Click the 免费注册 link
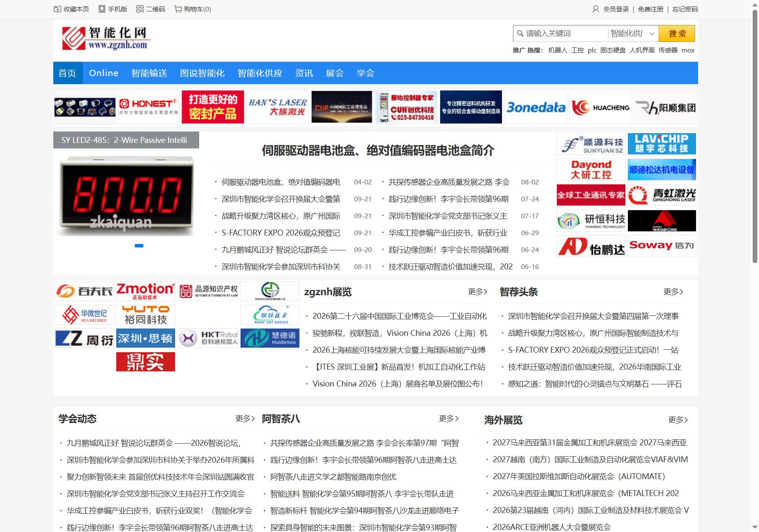The image size is (759, 532). (x=650, y=9)
